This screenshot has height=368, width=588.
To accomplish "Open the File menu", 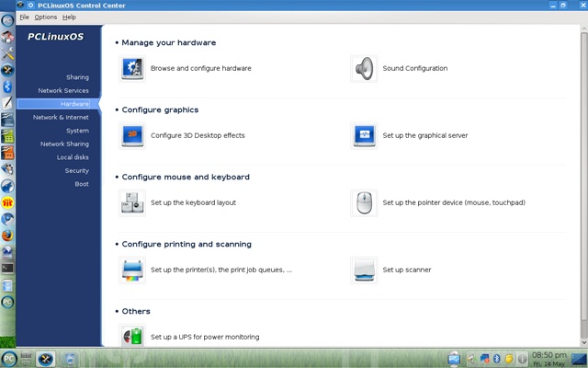I will pos(25,17).
